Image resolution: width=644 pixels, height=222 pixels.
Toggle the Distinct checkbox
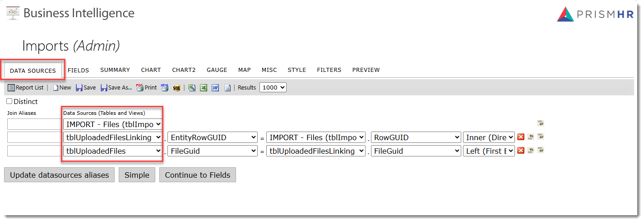pyautogui.click(x=9, y=101)
